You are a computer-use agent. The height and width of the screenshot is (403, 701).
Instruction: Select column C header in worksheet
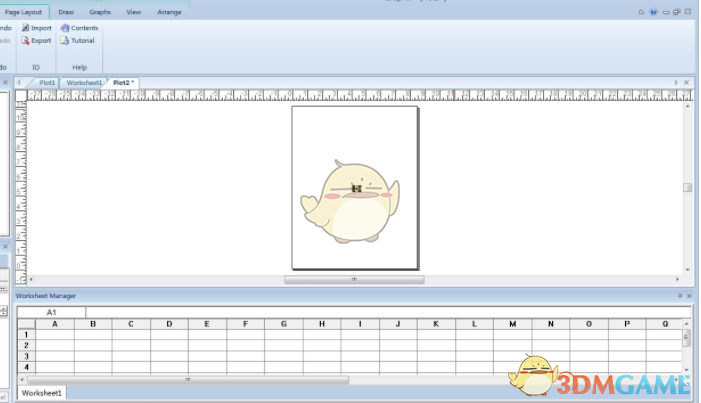tap(131, 324)
